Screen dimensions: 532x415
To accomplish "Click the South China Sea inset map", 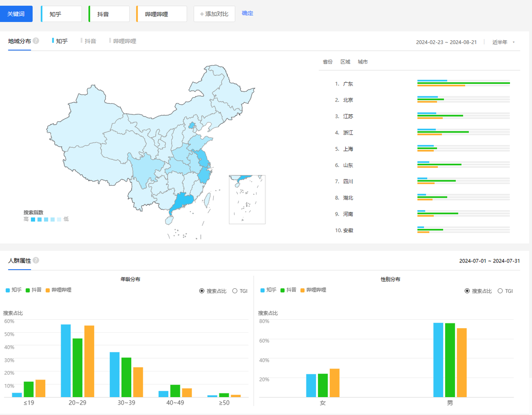I will 247,199.
